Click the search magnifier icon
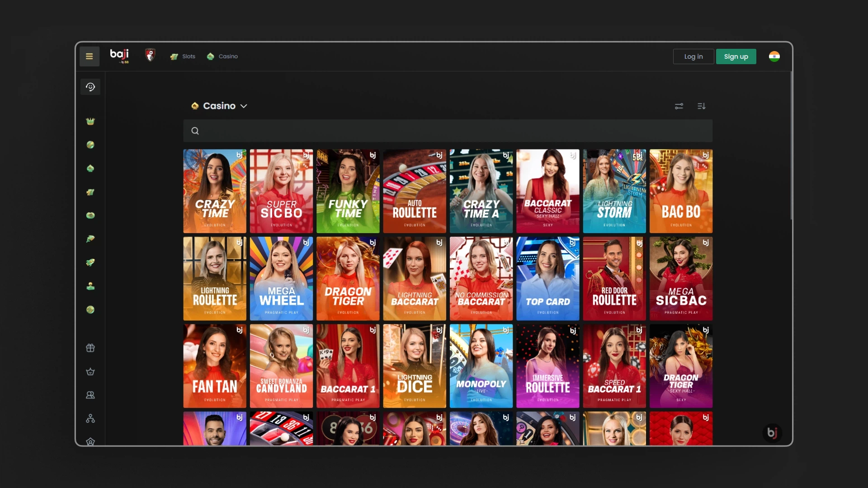This screenshot has width=868, height=488. point(195,131)
